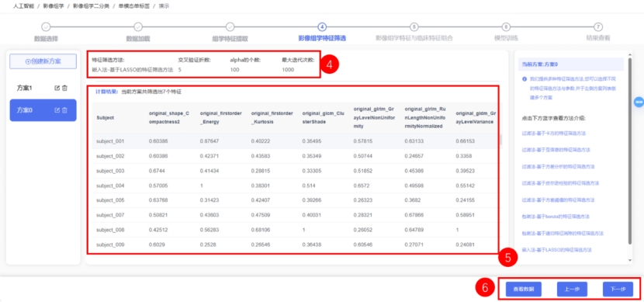
Task: Click subject_002 row cell
Action: click(x=110, y=156)
